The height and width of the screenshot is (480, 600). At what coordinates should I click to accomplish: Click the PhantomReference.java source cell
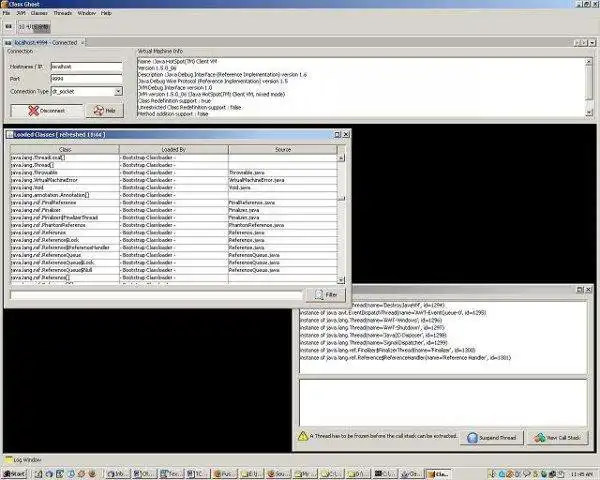(x=283, y=225)
